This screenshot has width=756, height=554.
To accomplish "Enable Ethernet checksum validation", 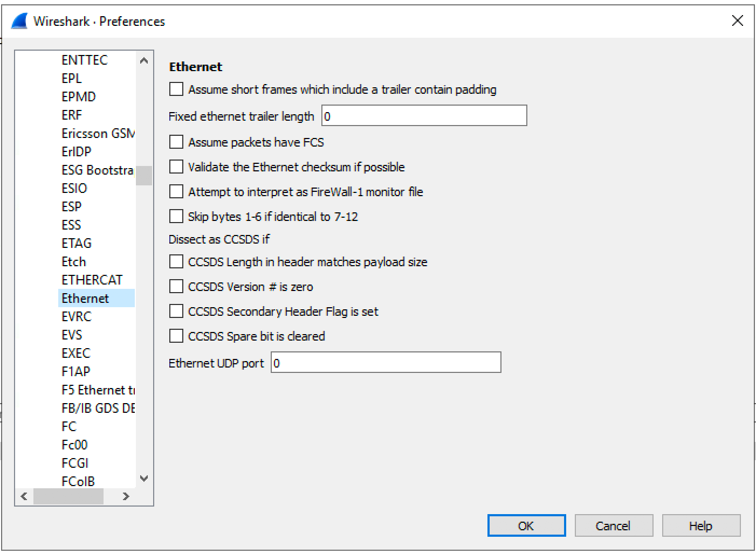I will pos(176,167).
